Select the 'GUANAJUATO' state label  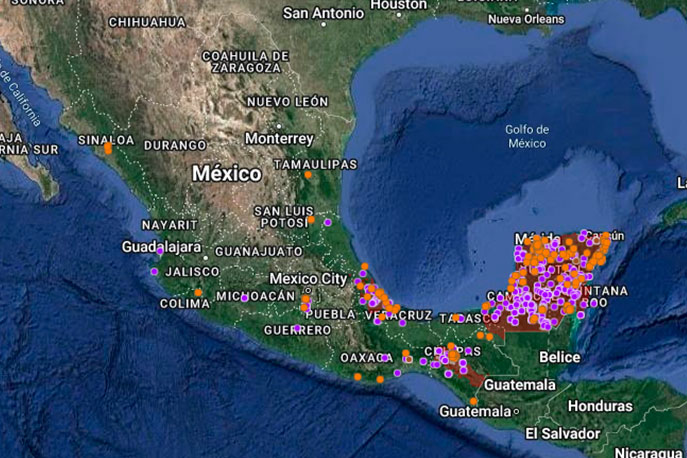tap(259, 252)
